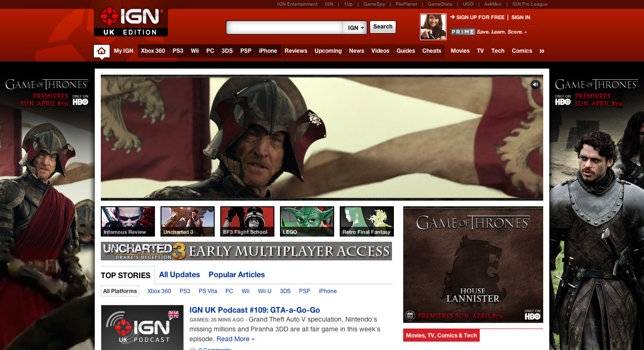The width and height of the screenshot is (644, 350).
Task: Switch to the All Updates tab
Action: (179, 275)
